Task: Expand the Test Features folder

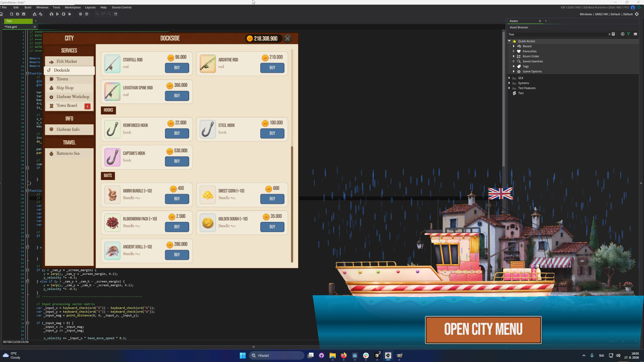Action: [x=509, y=88]
